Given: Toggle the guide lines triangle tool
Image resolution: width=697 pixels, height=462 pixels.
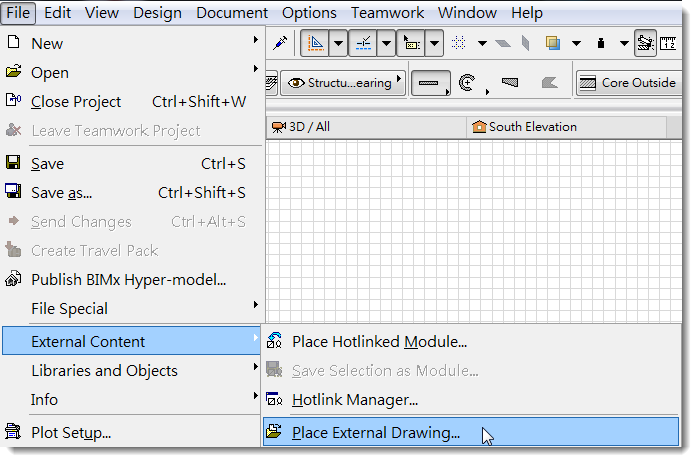Looking at the screenshot, I should point(315,43).
